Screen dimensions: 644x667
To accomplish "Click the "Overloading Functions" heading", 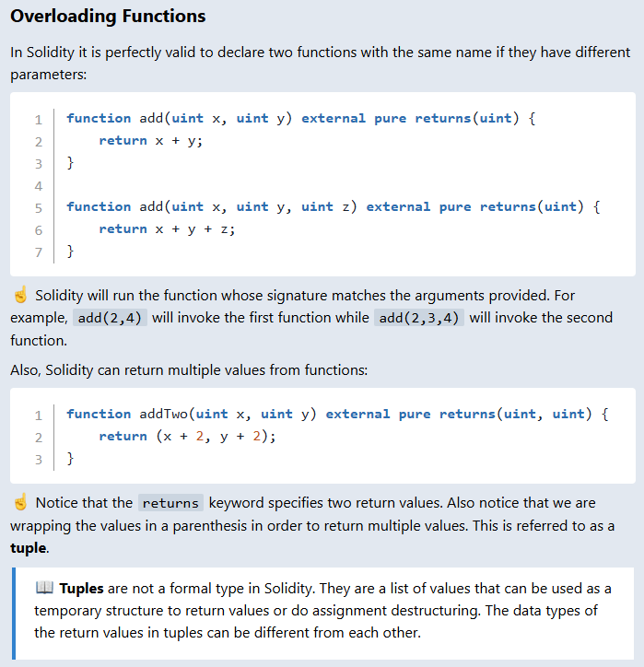I will click(108, 17).
